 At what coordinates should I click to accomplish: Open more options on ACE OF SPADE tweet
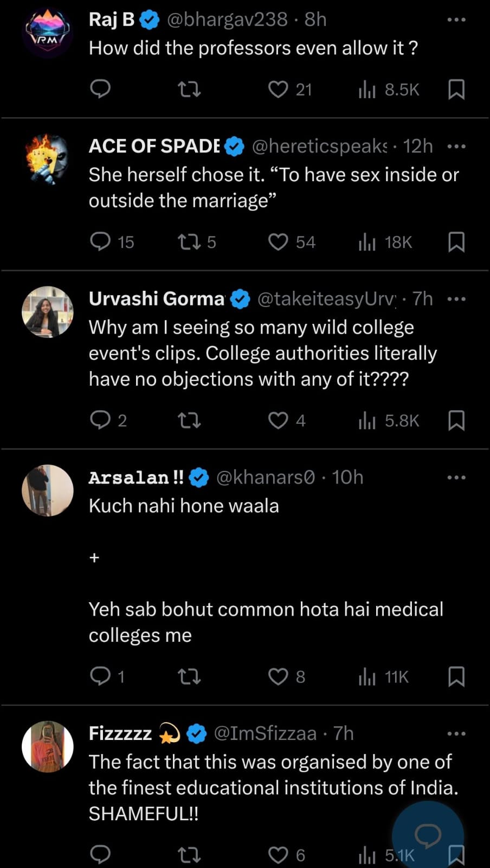(x=456, y=146)
